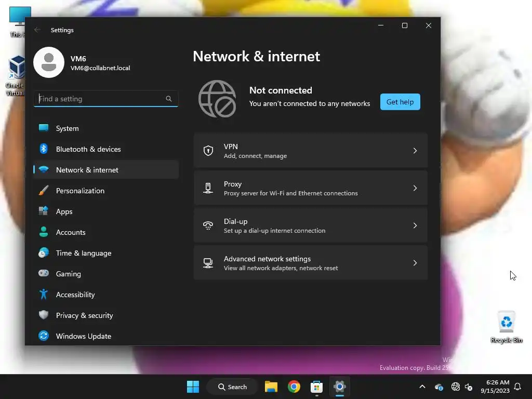Click the taskbar Search box
This screenshot has width=532, height=399.
tap(232, 387)
